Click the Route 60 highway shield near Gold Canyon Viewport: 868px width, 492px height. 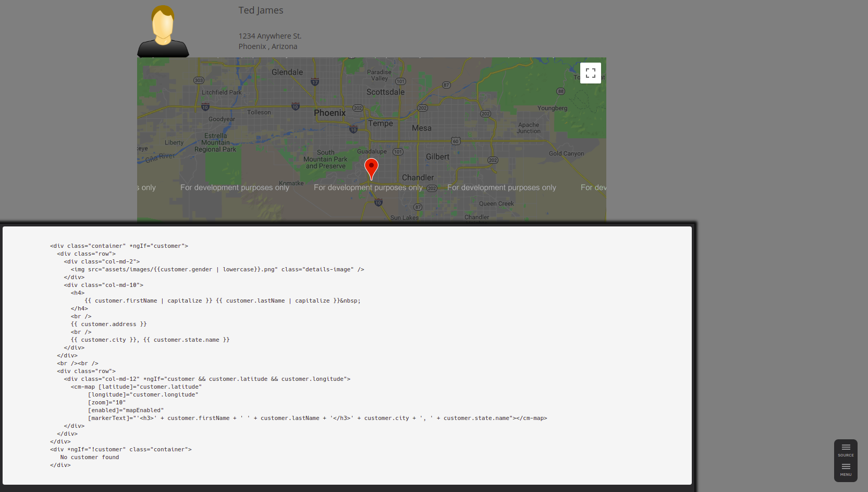(456, 140)
